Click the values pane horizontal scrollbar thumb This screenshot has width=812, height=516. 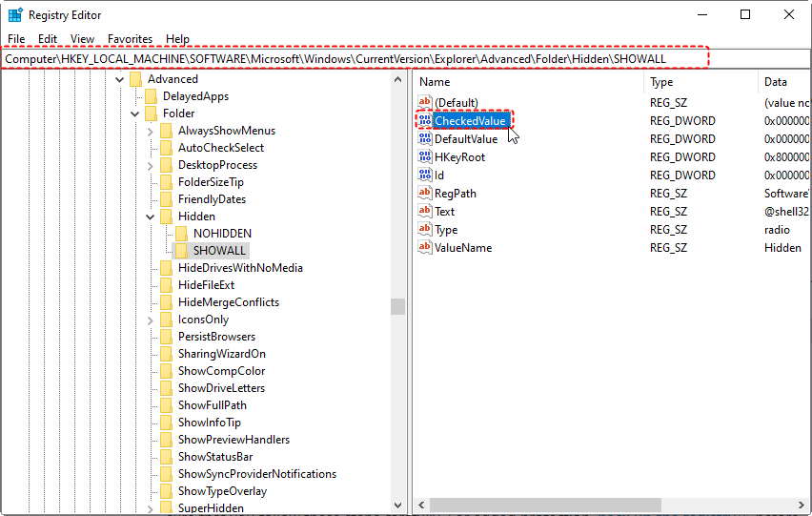click(545, 505)
